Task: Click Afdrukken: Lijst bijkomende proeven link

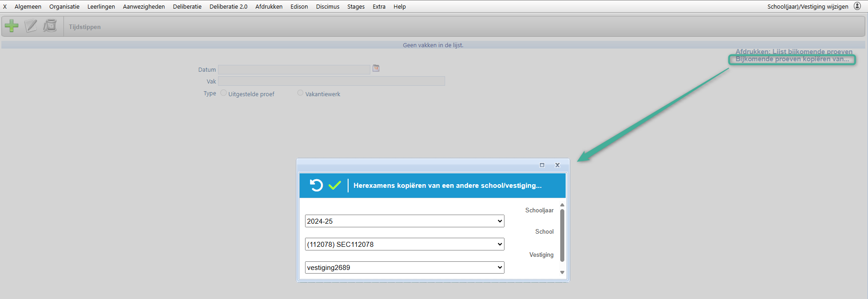Action: coord(794,52)
